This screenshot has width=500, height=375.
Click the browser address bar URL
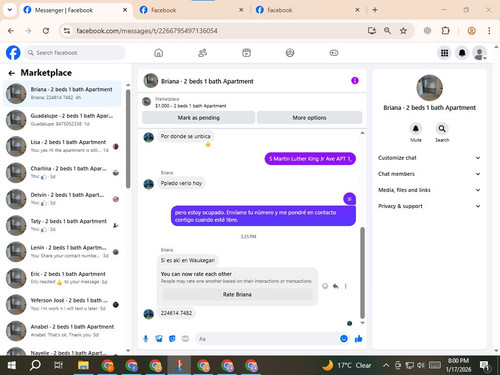pos(147,31)
